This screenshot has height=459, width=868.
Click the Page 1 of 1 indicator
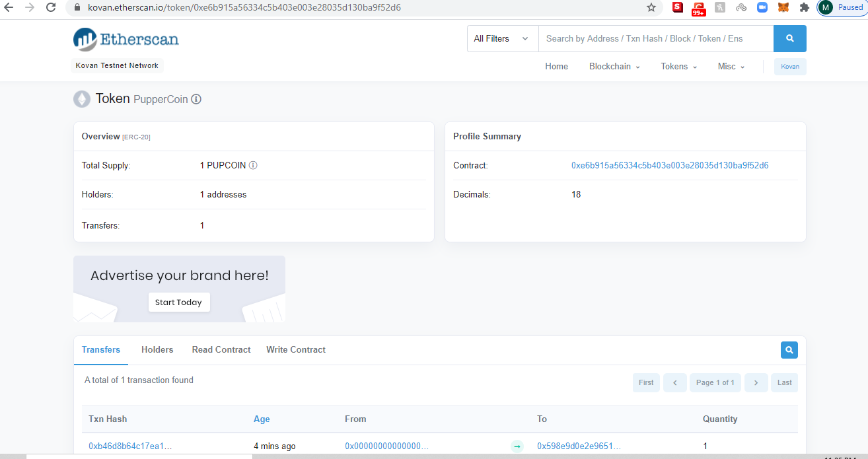(715, 382)
